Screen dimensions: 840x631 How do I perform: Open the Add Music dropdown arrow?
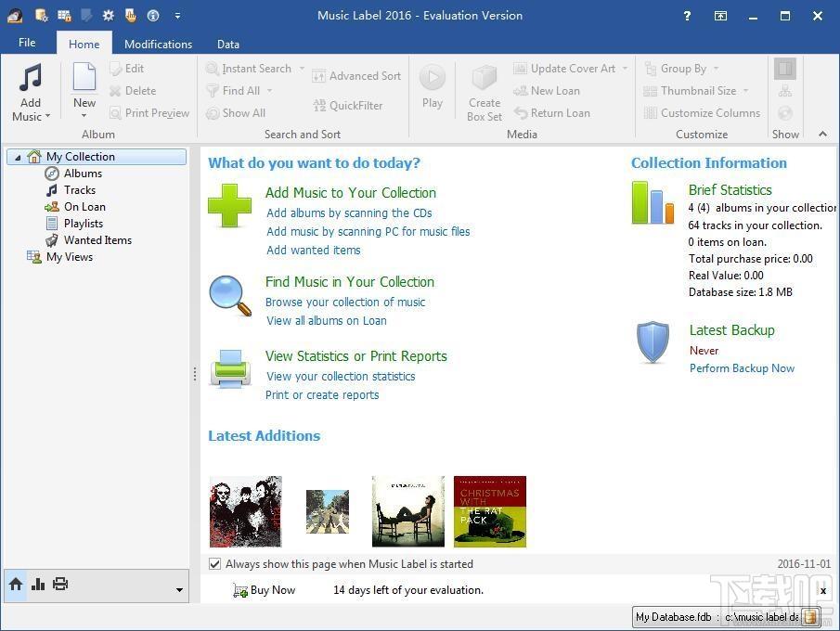click(x=47, y=116)
